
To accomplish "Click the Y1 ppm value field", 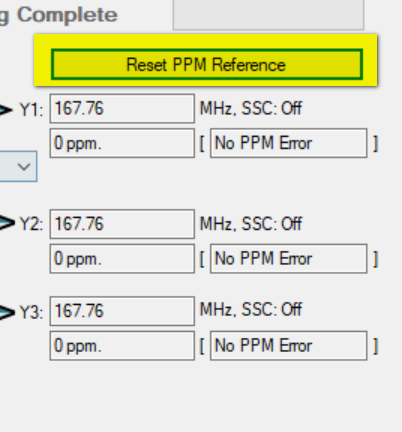I will 122,143.
